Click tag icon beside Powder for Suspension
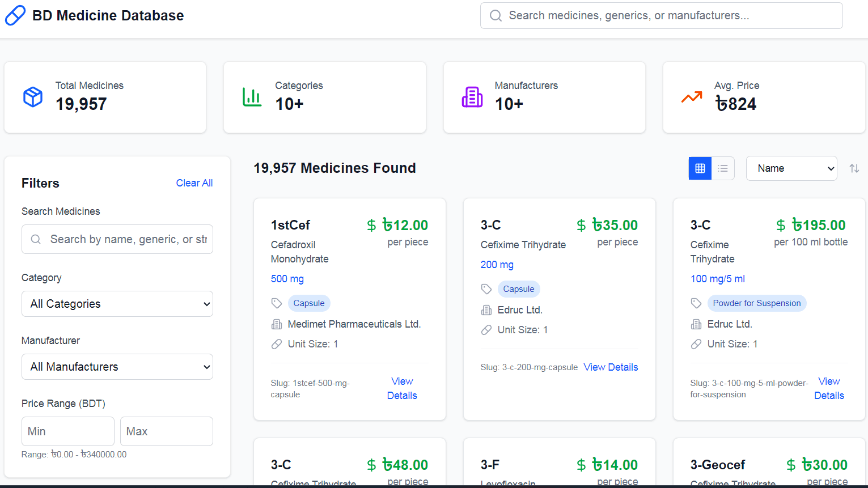The image size is (868, 488). click(x=696, y=303)
